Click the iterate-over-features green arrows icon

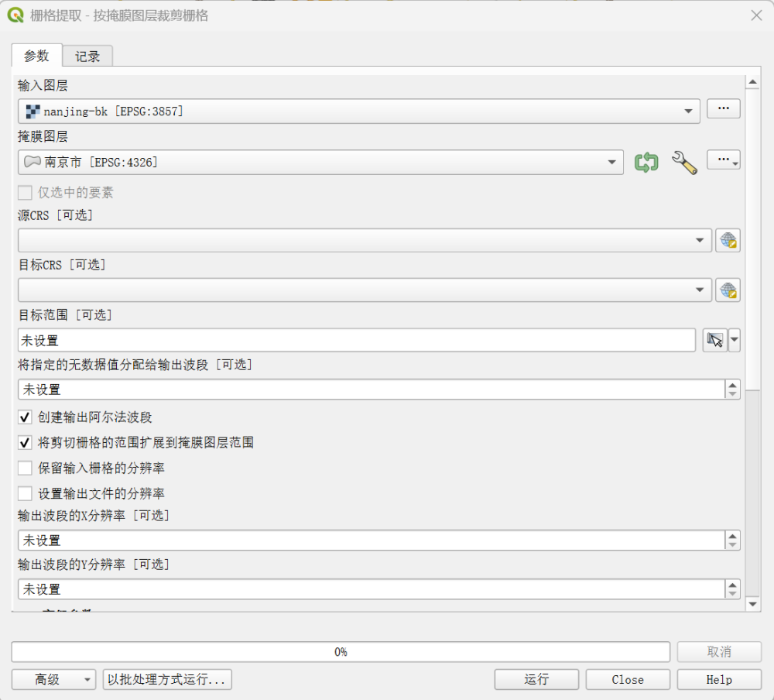[646, 162]
